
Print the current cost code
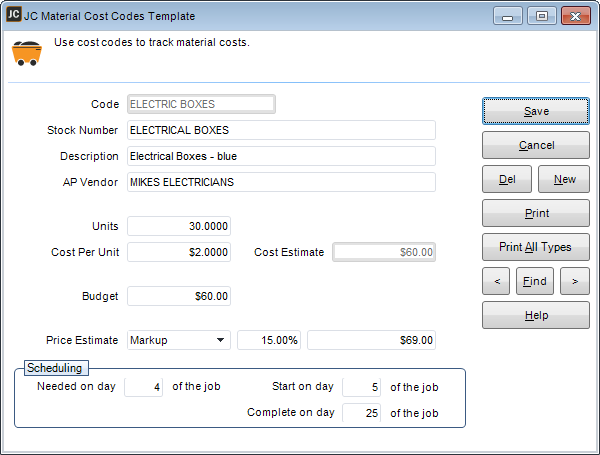pos(535,213)
